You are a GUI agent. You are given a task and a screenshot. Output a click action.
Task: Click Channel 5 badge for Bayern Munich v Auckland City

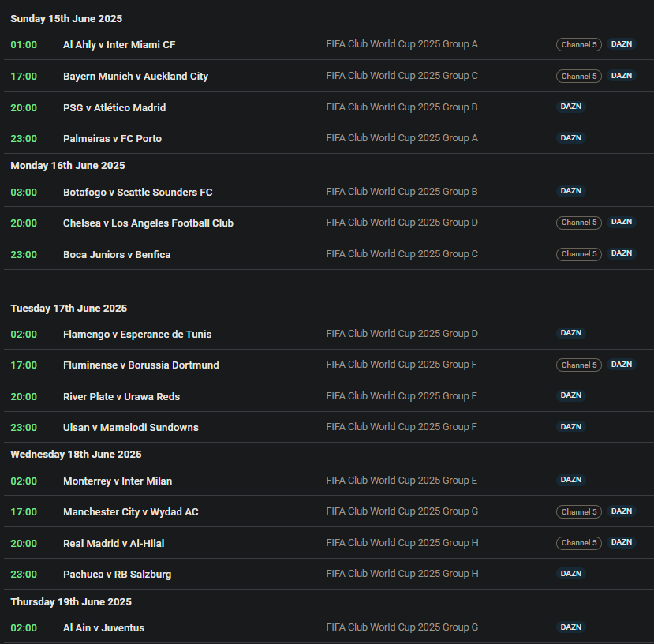[x=578, y=76]
